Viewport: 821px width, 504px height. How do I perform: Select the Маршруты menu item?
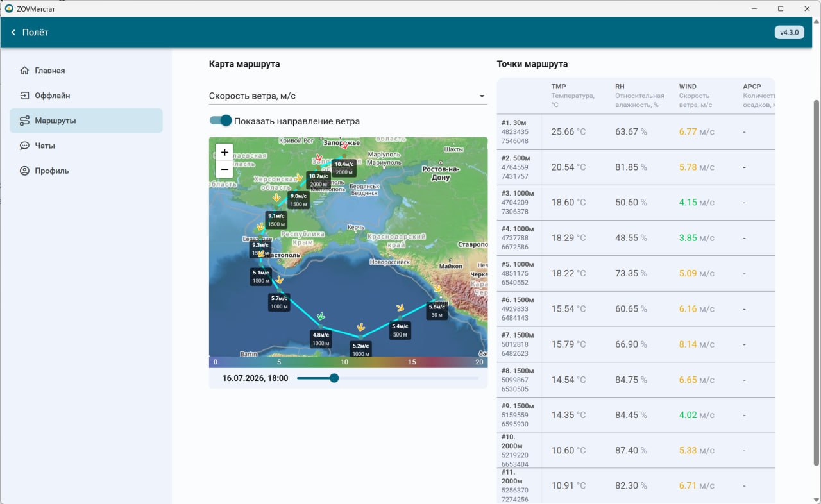coord(86,121)
